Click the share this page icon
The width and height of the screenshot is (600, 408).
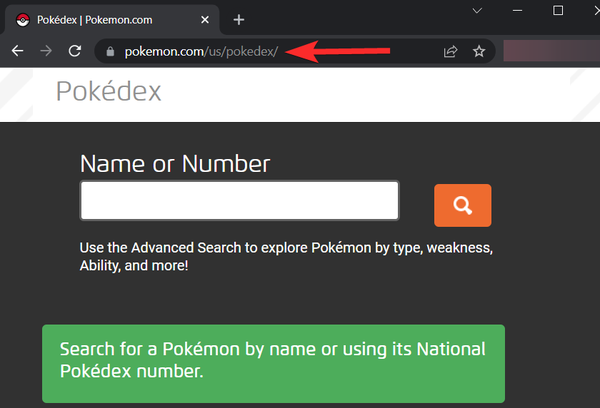(451, 51)
